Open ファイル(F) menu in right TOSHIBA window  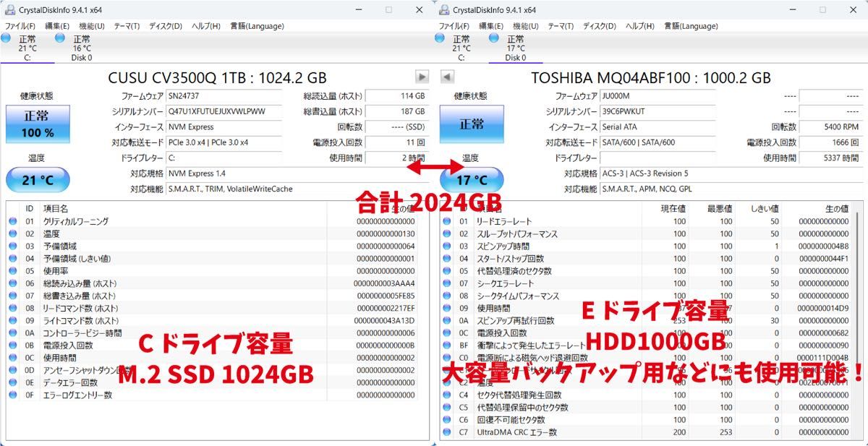pos(454,26)
